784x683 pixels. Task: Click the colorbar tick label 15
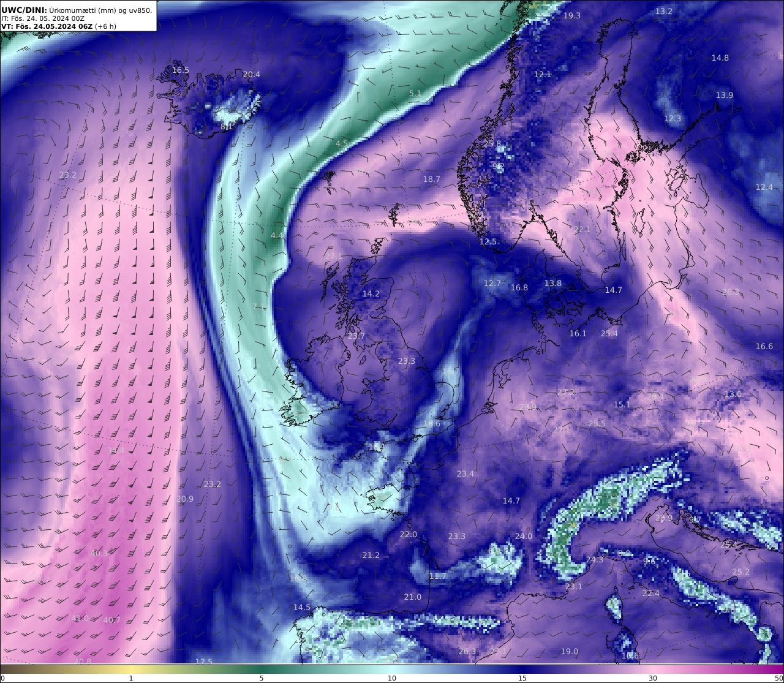522,678
